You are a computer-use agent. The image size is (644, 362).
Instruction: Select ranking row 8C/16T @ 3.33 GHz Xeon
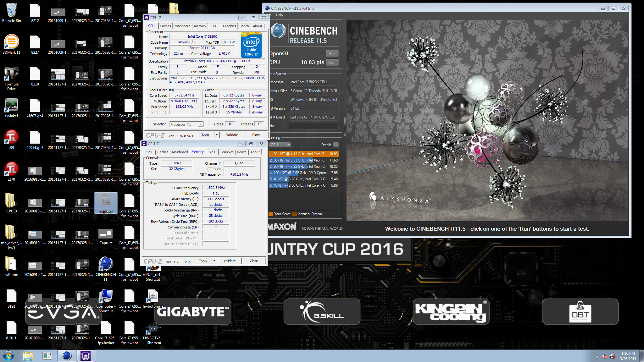pos(304,160)
